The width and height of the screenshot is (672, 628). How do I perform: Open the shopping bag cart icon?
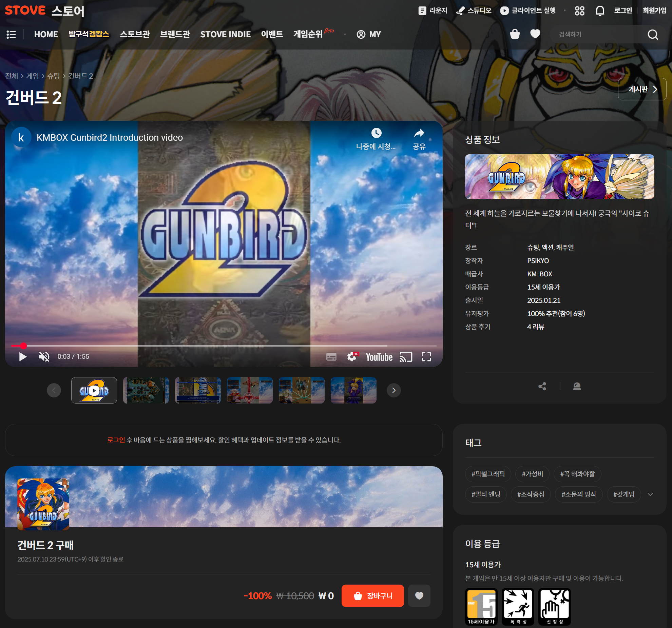coord(515,34)
